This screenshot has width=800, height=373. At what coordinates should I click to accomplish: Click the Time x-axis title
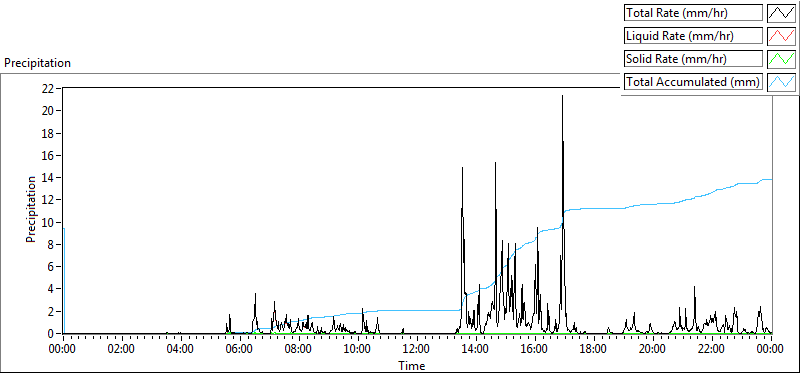(x=412, y=365)
